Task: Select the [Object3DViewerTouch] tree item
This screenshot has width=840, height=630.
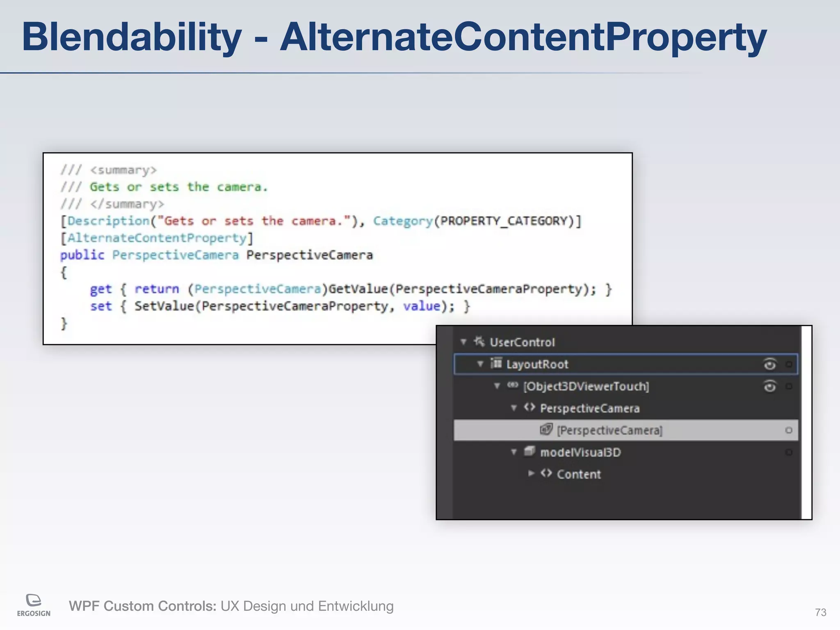Action: [x=586, y=386]
